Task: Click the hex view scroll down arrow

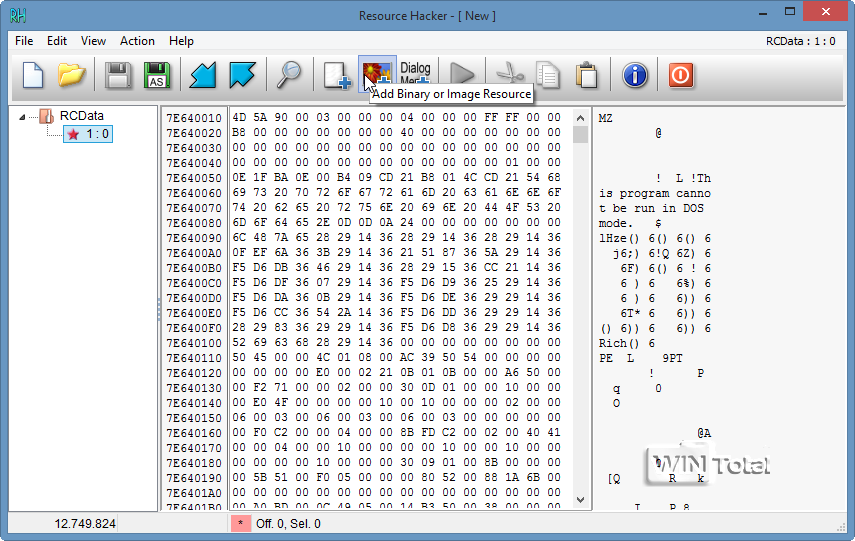Action: click(x=580, y=500)
